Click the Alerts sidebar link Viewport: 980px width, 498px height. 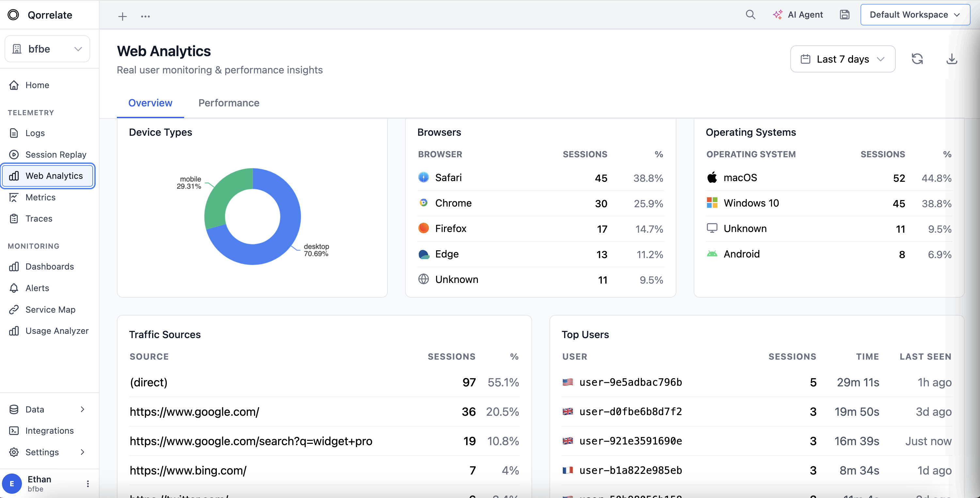[x=37, y=288]
